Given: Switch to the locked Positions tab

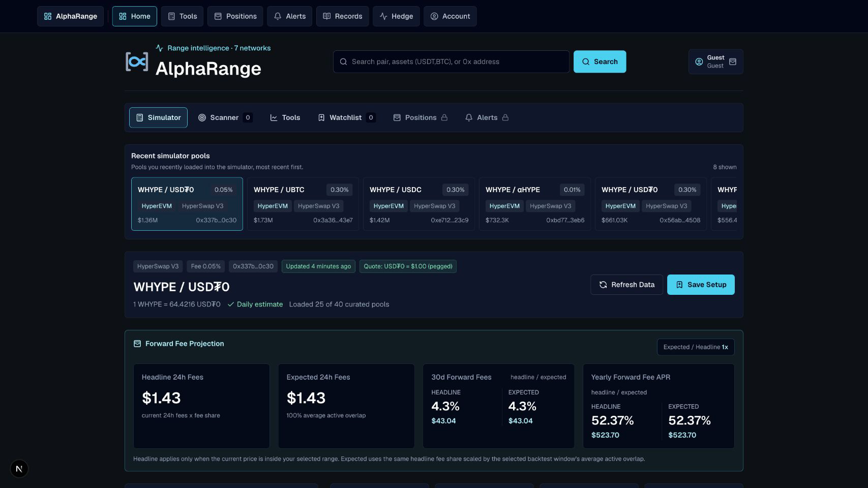Looking at the screenshot, I should click(x=421, y=117).
